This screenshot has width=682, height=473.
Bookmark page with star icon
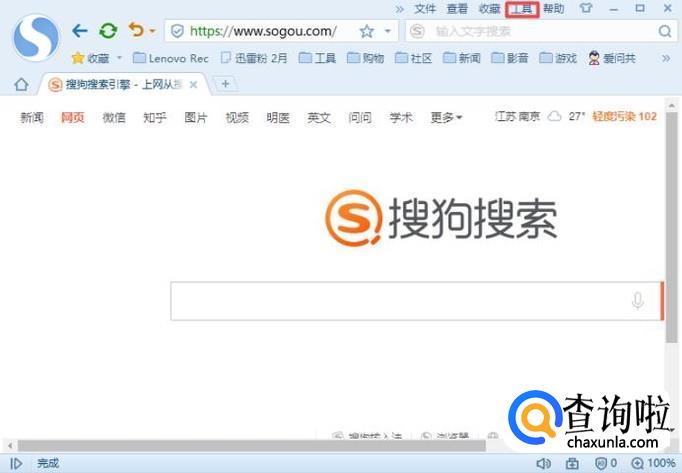click(367, 31)
